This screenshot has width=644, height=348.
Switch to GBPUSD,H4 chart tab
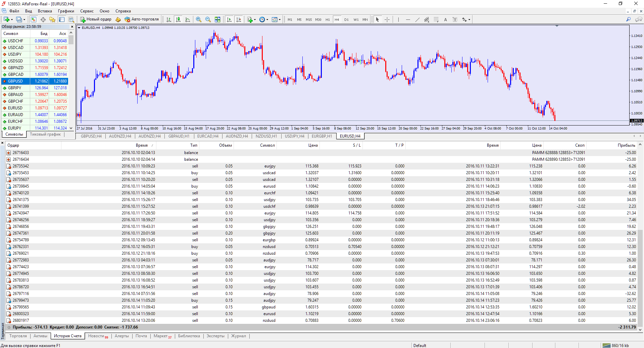(91, 136)
